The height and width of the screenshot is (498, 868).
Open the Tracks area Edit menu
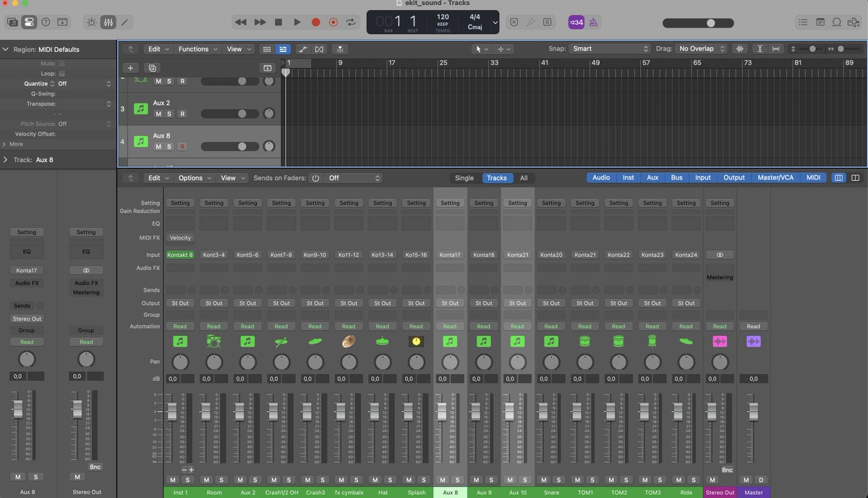click(x=158, y=49)
